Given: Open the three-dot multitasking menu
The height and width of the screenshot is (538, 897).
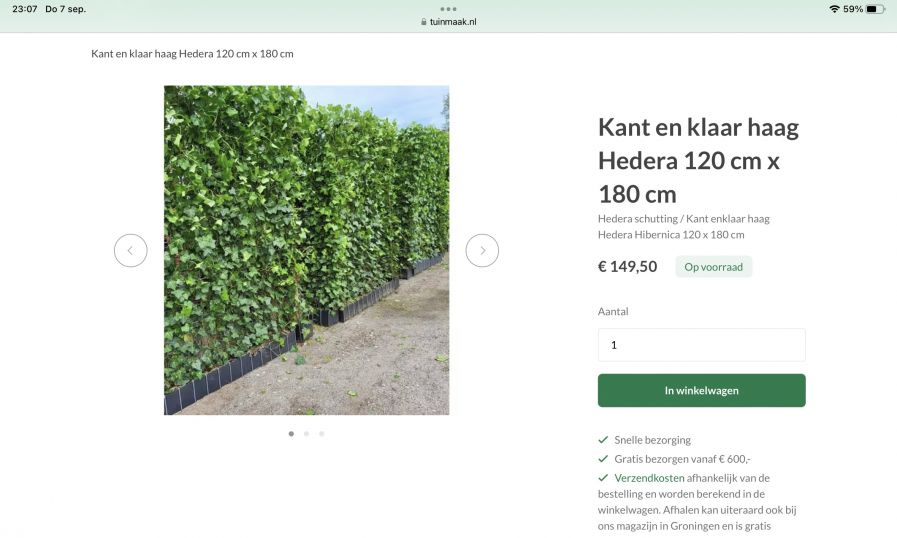Looking at the screenshot, I should (x=448, y=9).
